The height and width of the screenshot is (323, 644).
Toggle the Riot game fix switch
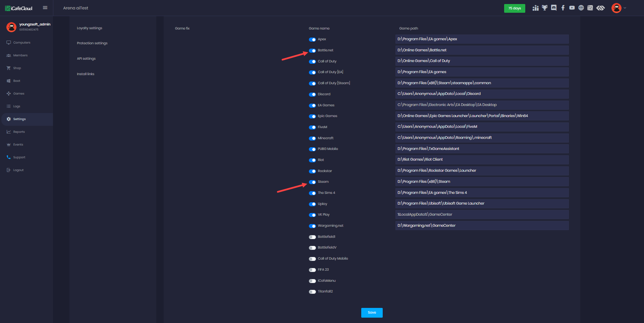click(312, 160)
